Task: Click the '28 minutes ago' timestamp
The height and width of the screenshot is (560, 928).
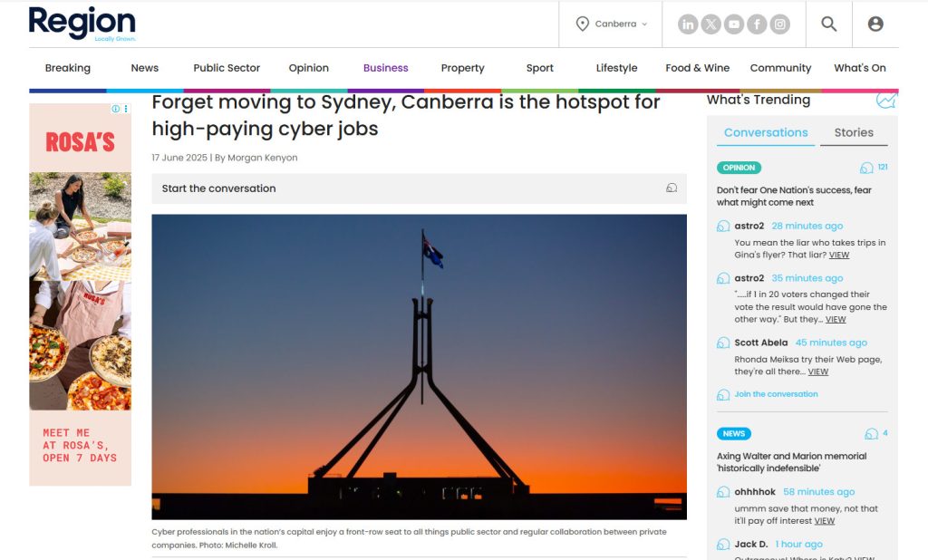Action: [807, 227]
